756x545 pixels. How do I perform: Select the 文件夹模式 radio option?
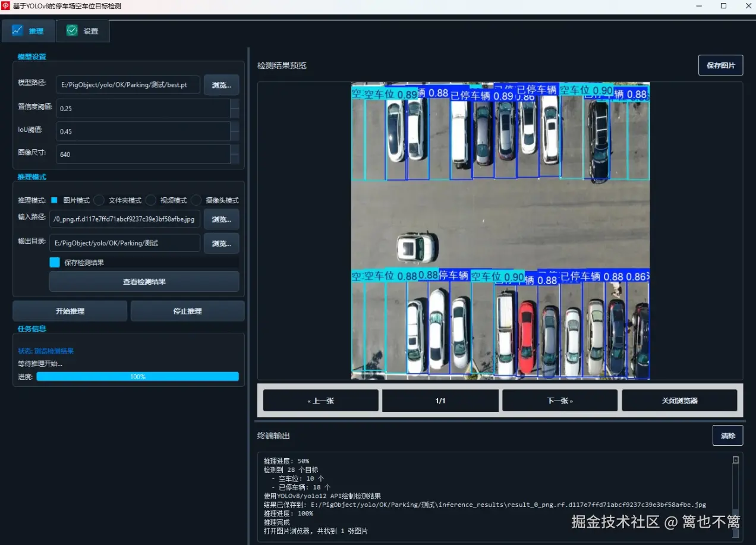click(99, 200)
